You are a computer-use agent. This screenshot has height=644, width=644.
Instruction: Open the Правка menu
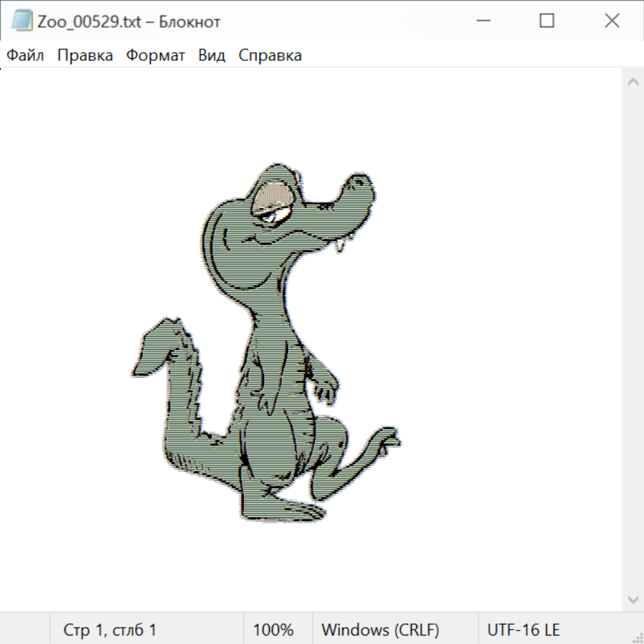pyautogui.click(x=85, y=55)
